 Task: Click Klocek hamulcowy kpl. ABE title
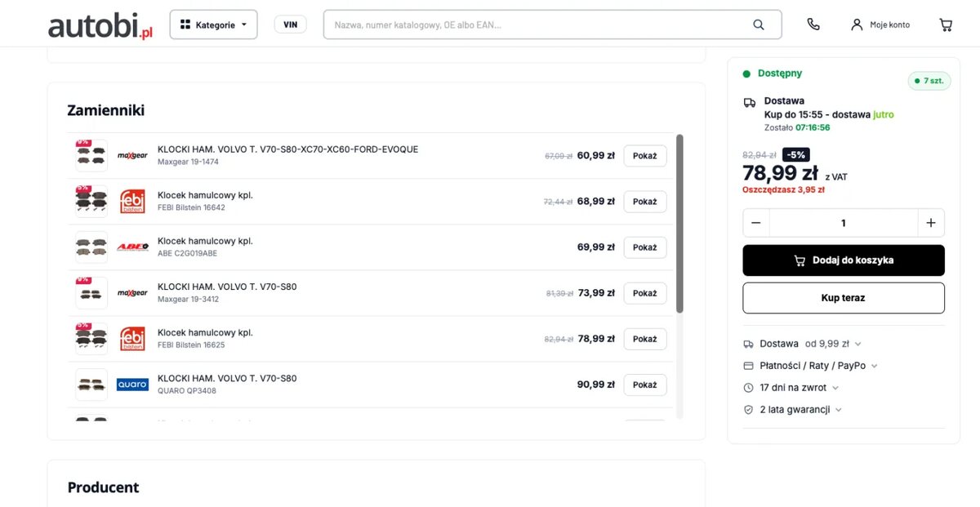pos(205,241)
